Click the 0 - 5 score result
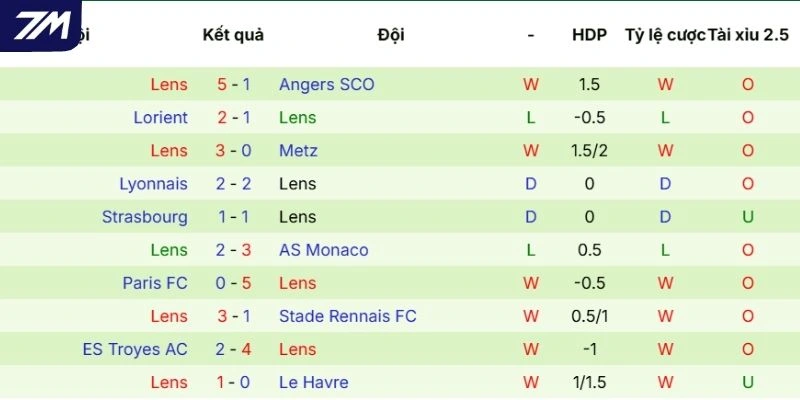Image resolution: width=800 pixels, height=400 pixels. click(233, 283)
